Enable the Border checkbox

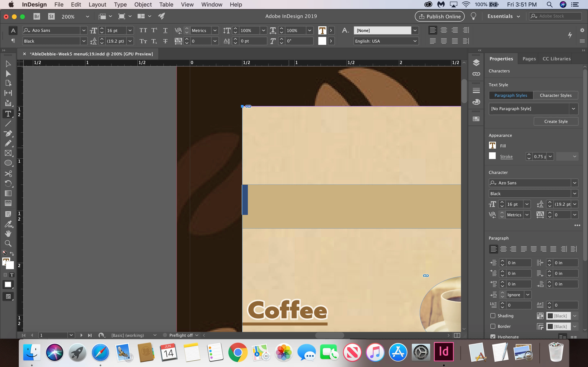[493, 326]
